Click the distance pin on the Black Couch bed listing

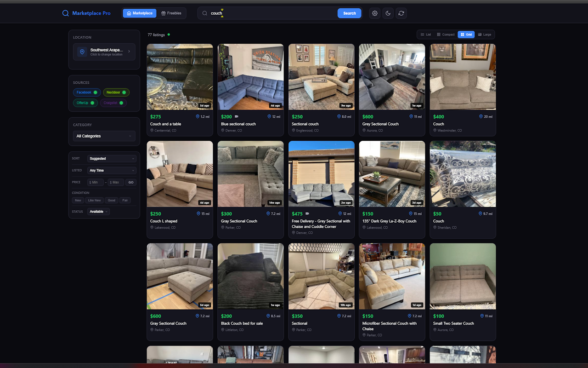(269, 316)
